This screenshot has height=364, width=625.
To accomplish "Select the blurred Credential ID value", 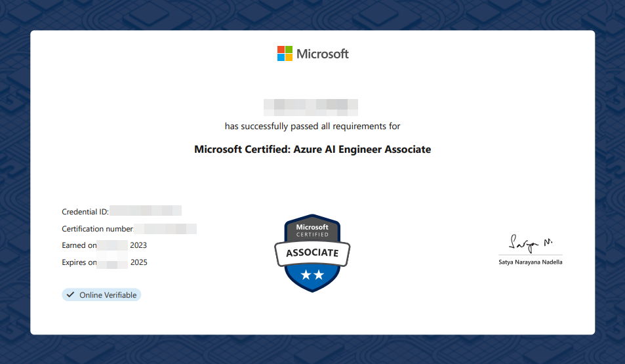I will coord(146,211).
